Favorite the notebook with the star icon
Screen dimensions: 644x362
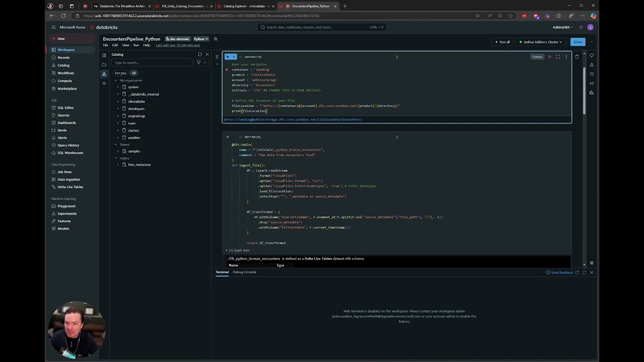coord(215,39)
